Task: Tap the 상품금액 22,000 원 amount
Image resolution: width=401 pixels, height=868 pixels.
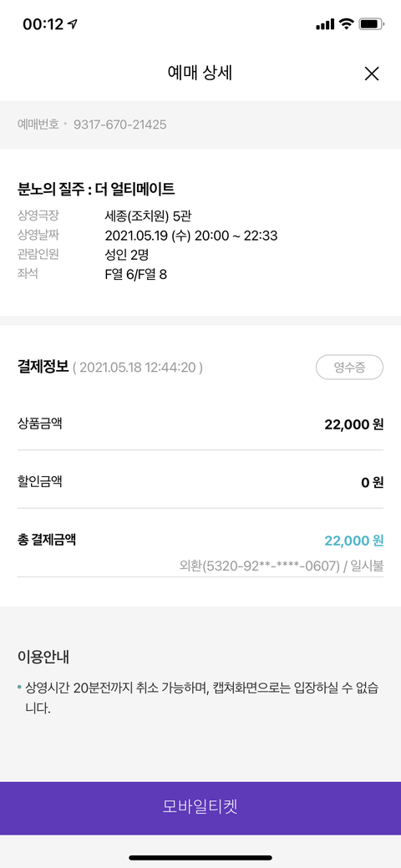Action: (354, 424)
